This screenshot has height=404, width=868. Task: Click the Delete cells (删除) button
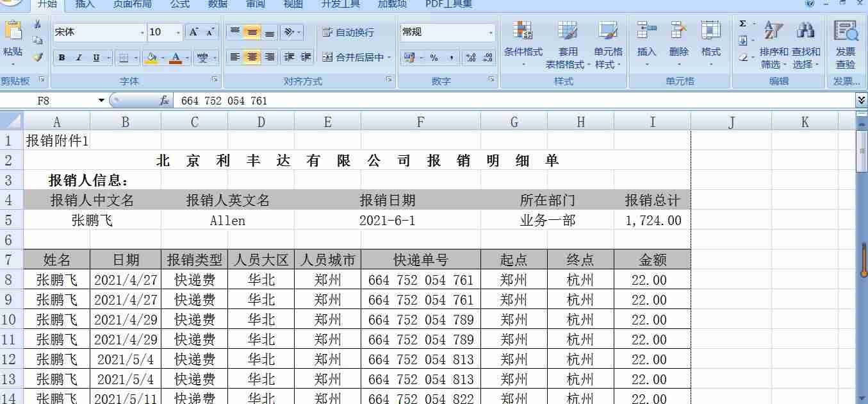point(679,44)
